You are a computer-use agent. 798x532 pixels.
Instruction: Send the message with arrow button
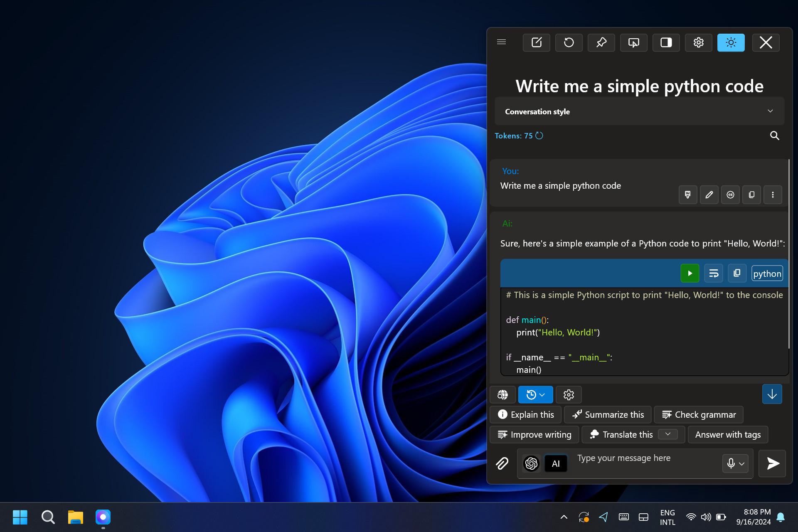coord(772,463)
